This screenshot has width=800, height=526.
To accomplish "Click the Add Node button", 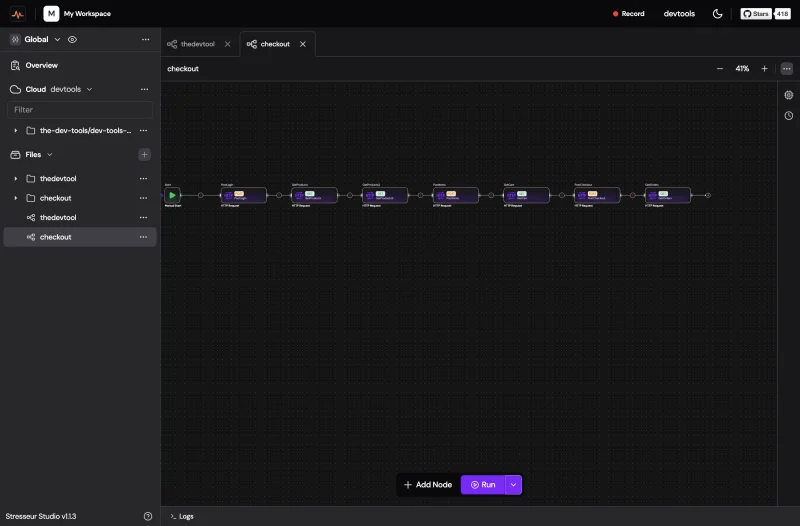I will [428, 485].
